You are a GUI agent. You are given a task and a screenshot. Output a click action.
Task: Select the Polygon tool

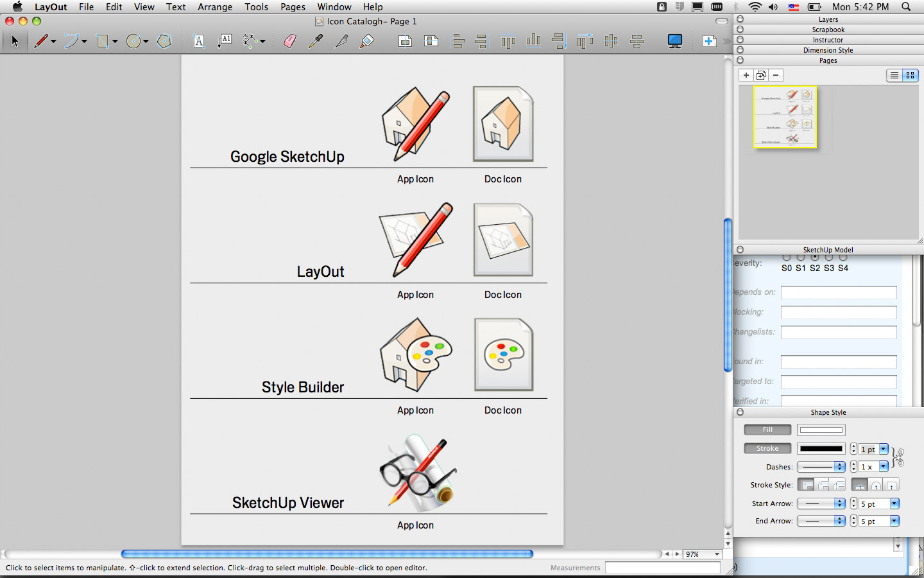(164, 41)
